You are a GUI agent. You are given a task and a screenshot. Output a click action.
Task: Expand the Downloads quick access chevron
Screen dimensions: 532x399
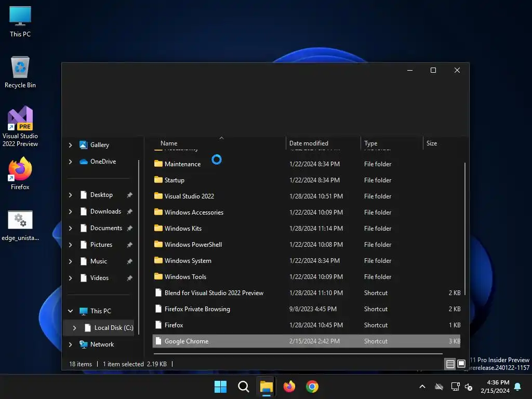click(x=70, y=211)
